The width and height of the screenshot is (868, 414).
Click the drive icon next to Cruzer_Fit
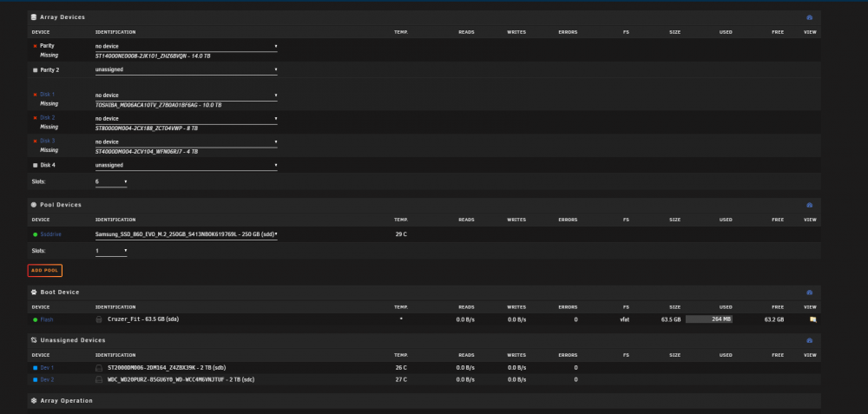[99, 319]
